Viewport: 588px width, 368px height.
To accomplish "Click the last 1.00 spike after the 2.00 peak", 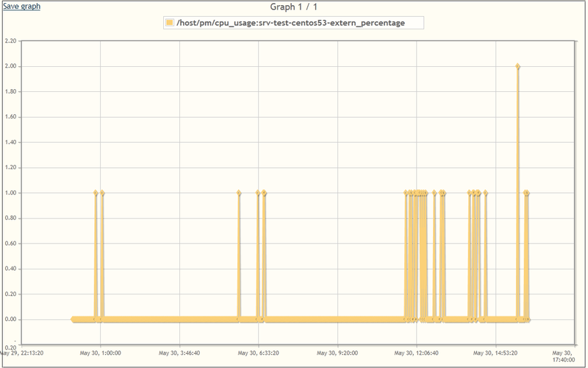I will point(527,193).
